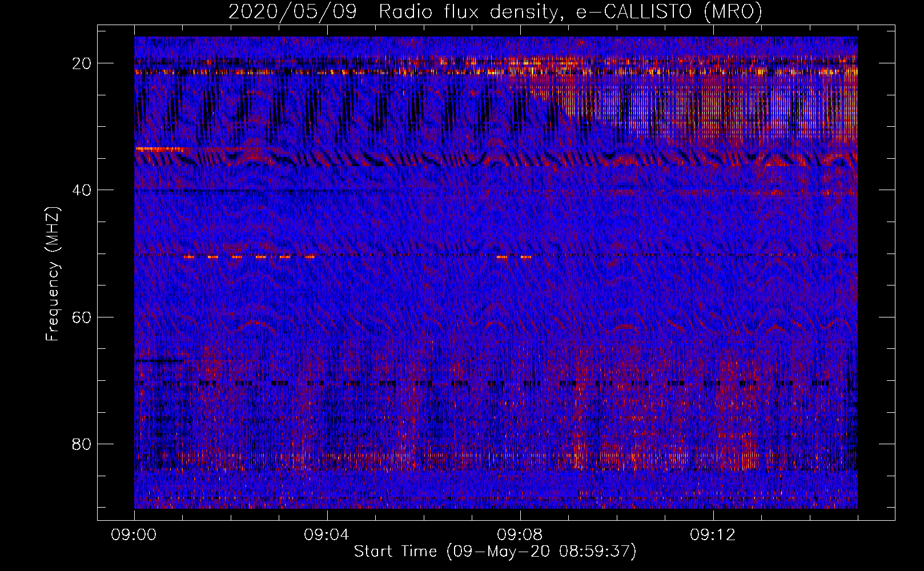Click the '80' frequency tick label
Screen dimensions: 924x571
82,444
